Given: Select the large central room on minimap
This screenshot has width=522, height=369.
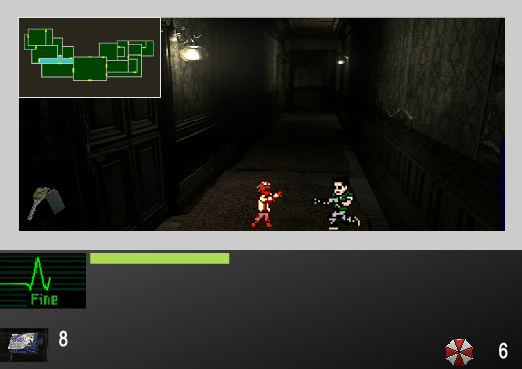Looking at the screenshot, I should [x=90, y=69].
